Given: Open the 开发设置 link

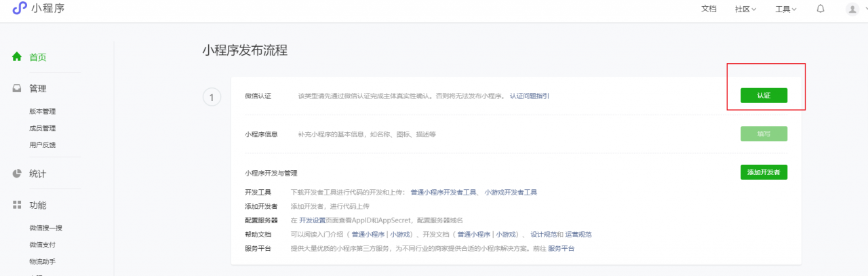Looking at the screenshot, I should (x=313, y=220).
